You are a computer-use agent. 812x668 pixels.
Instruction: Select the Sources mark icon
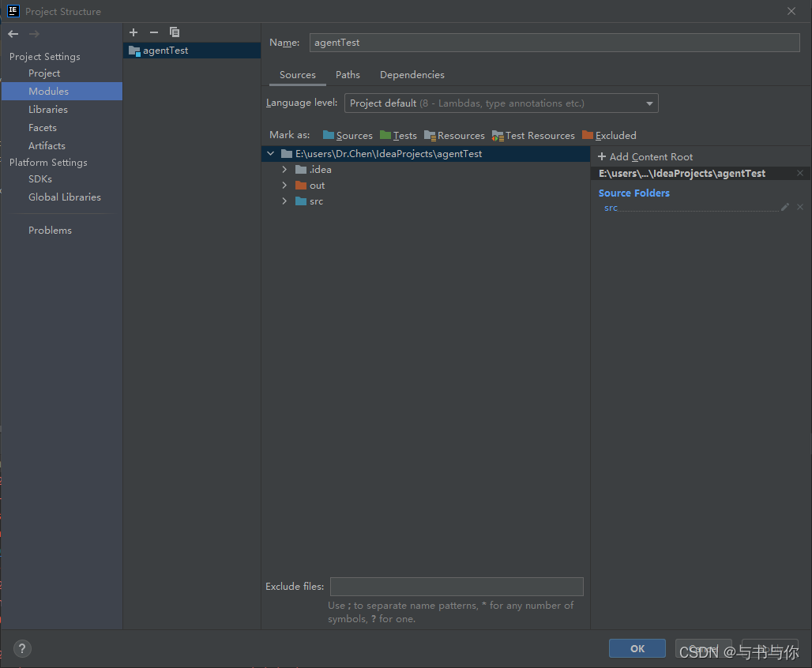[327, 135]
